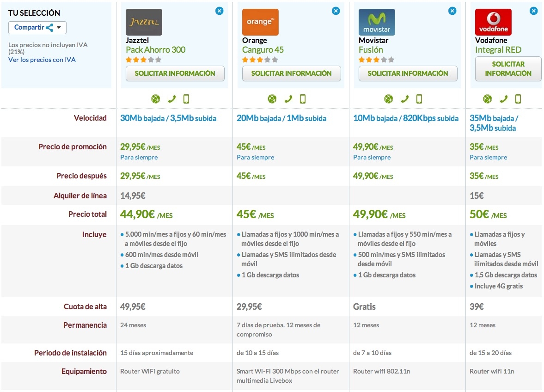Remove Vodafone from the comparison with its X
The image size is (544, 392).
(534, 11)
